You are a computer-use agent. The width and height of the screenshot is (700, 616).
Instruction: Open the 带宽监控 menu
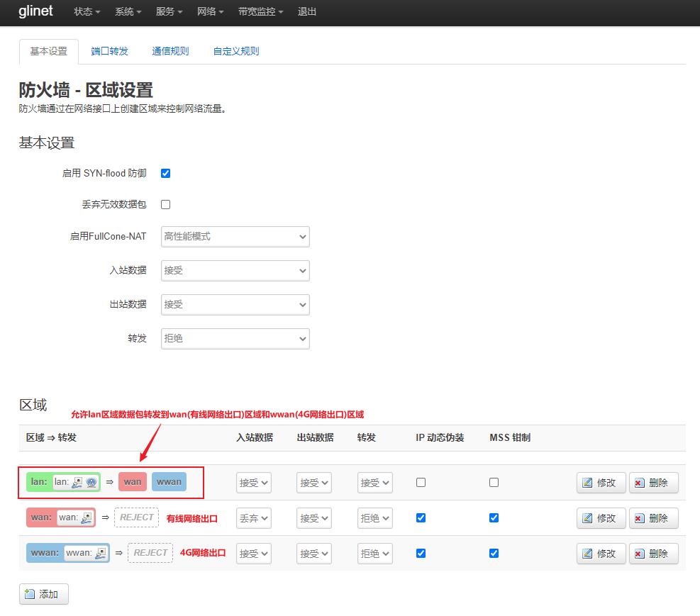pos(260,12)
